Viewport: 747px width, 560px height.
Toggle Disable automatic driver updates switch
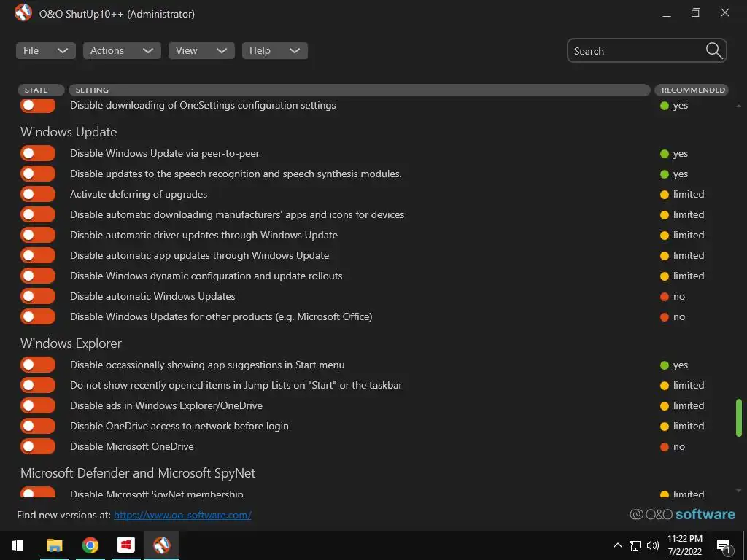(38, 235)
